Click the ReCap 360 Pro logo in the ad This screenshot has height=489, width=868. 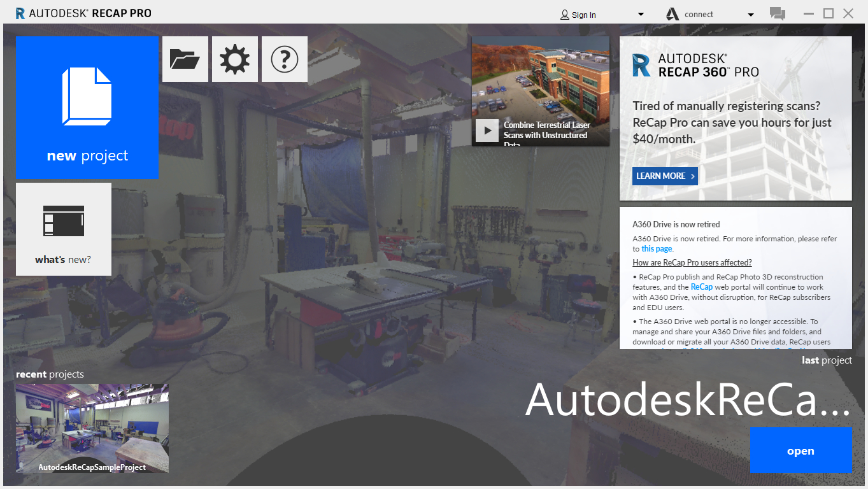(x=695, y=66)
